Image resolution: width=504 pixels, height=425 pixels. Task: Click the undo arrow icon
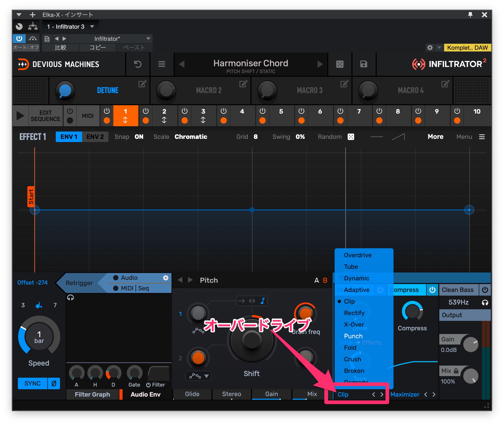coord(138,64)
